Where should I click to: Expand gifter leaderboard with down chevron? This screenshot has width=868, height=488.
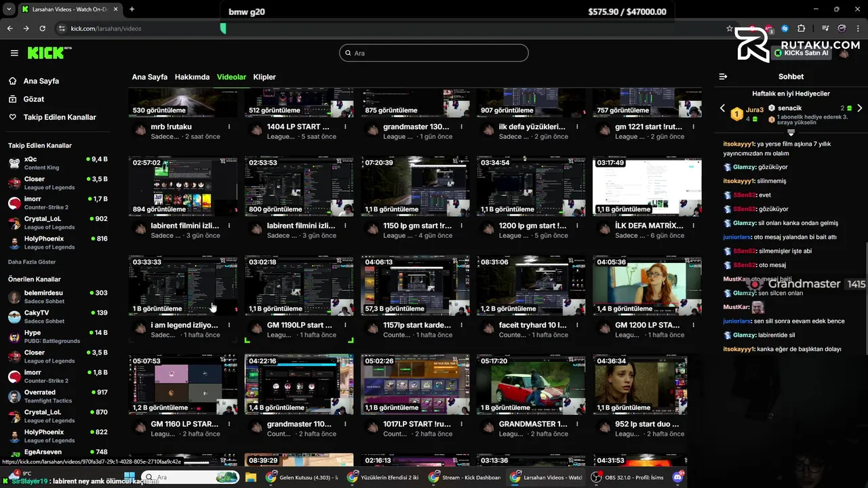(791, 133)
